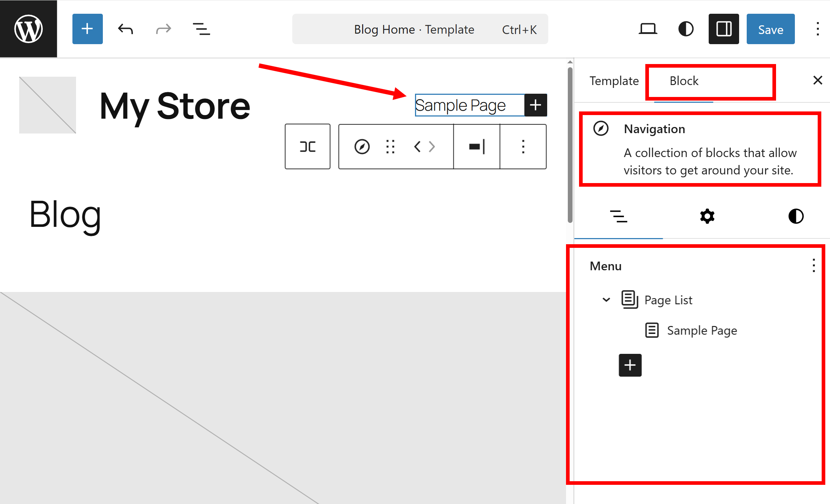This screenshot has width=830, height=504.
Task: Click the select parent block button
Action: [307, 147]
